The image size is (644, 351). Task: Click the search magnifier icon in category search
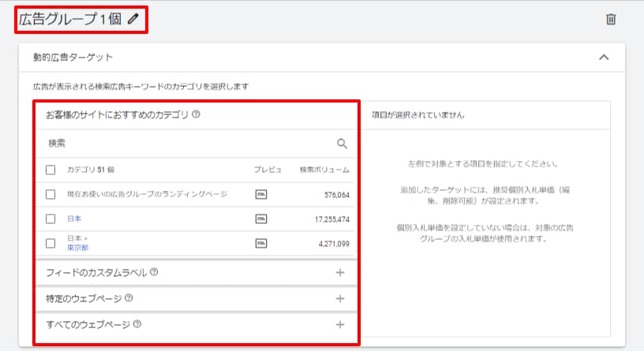click(342, 144)
